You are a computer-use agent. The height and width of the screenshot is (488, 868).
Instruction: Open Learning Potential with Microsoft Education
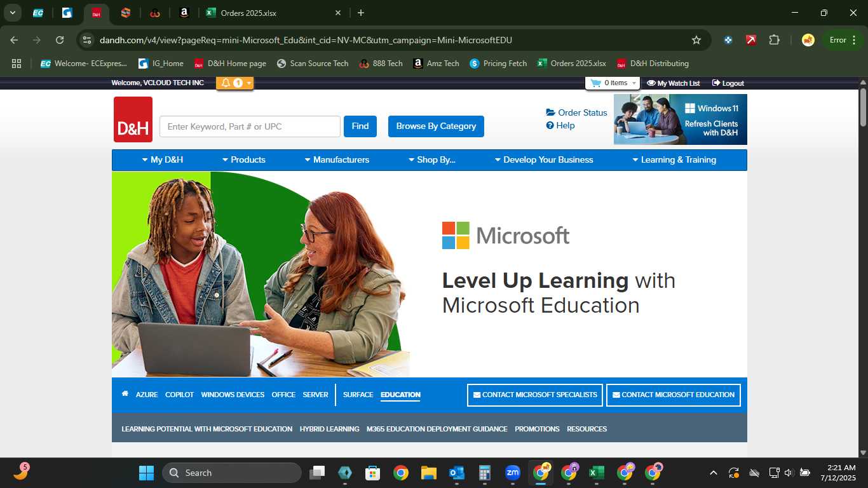pyautogui.click(x=207, y=429)
